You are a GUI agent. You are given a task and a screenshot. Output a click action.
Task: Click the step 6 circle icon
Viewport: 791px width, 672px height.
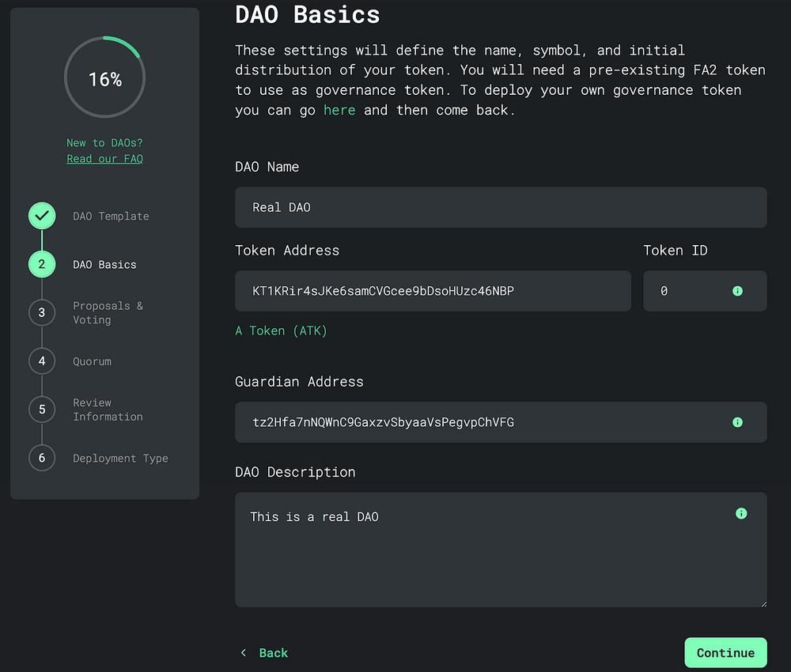coord(42,458)
